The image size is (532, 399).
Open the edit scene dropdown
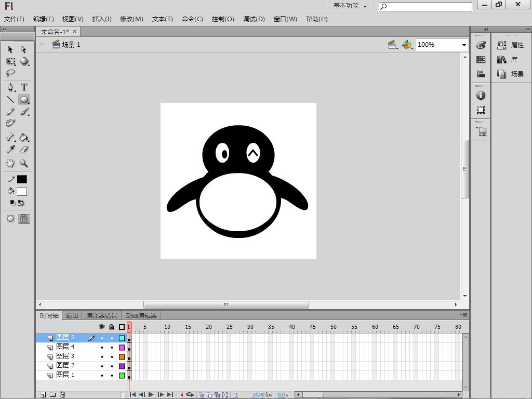click(x=393, y=45)
